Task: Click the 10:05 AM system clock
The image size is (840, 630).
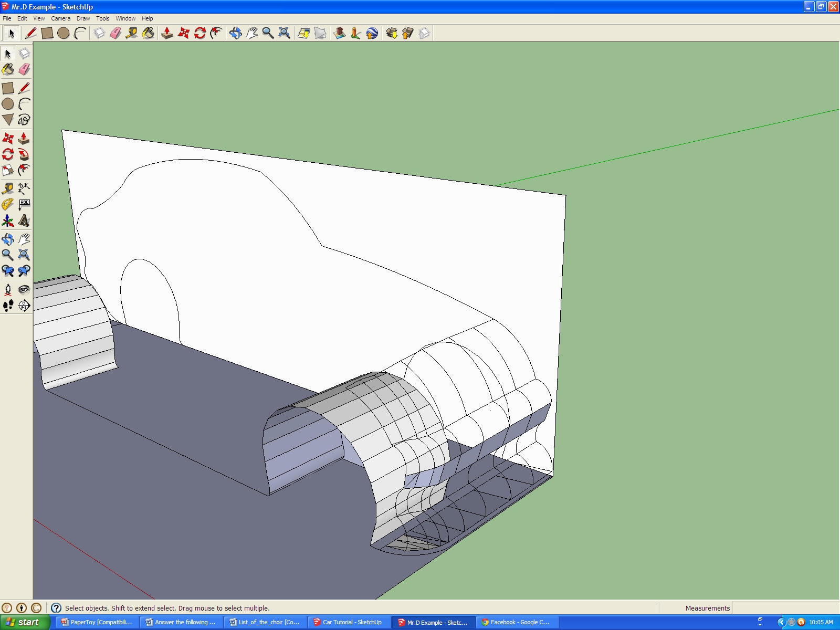Action: (821, 622)
